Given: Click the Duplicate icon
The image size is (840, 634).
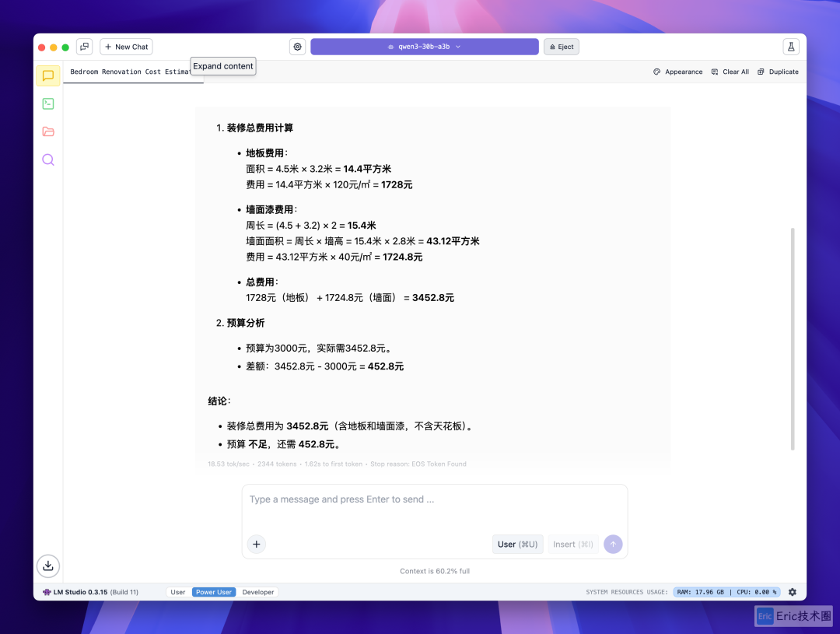Looking at the screenshot, I should 761,72.
